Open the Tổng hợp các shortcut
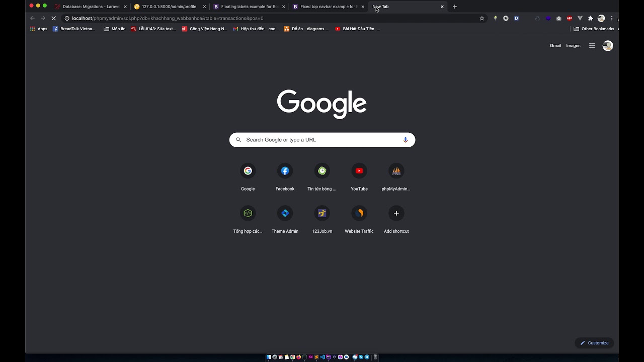 [x=248, y=219]
